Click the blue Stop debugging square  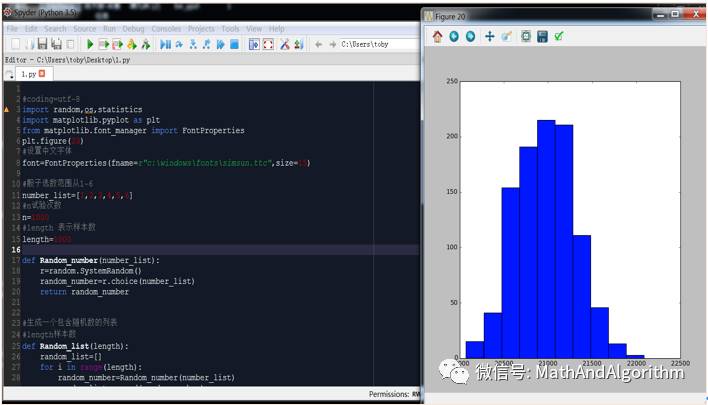pos(234,44)
